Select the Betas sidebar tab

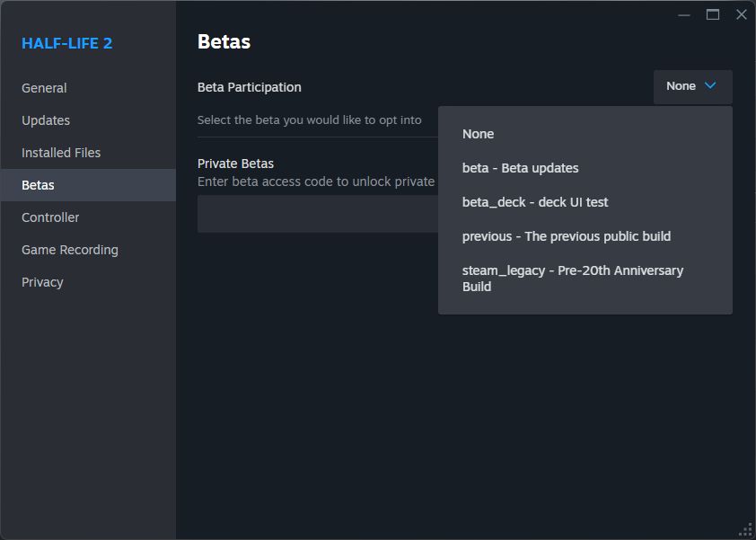coord(38,185)
